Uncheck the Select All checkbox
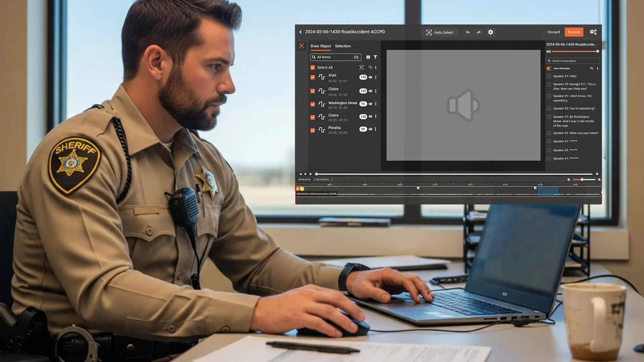Viewport: 644px width, 362px height. 313,68
